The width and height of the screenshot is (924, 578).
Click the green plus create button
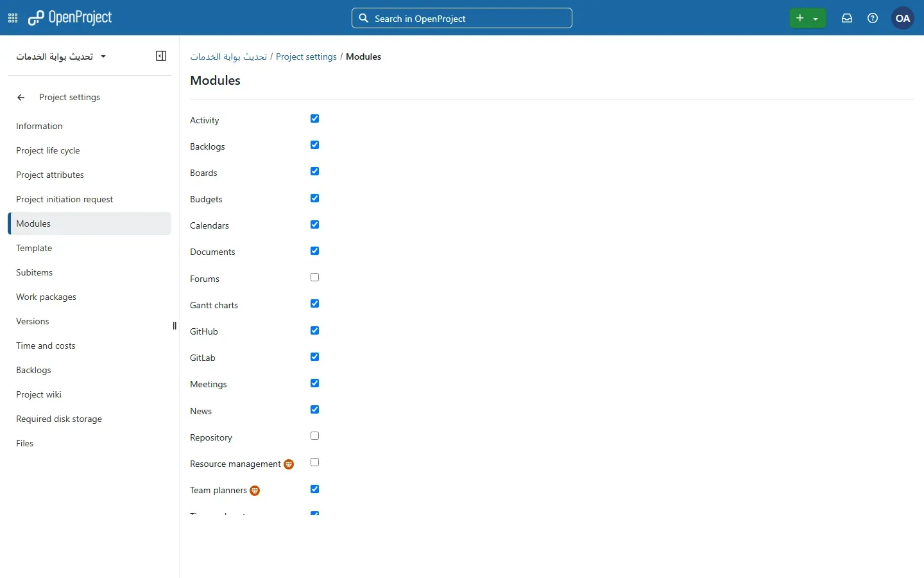coord(807,18)
